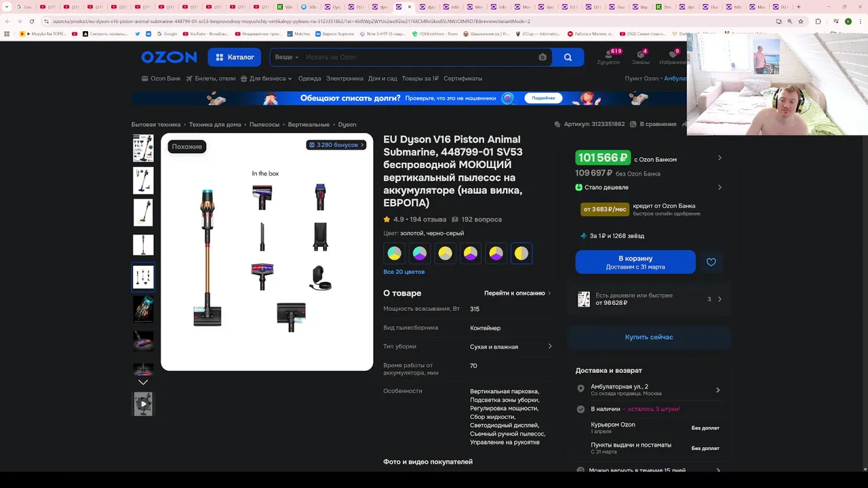Screen dimensions: 868x488
Task: Click the Ozon Банк card icon in nav
Action: [x=144, y=79]
